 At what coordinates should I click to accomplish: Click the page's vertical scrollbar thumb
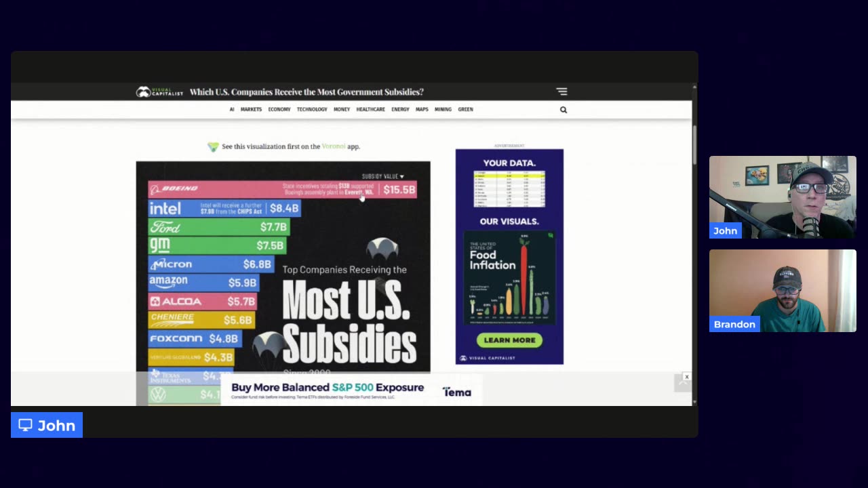pyautogui.click(x=694, y=144)
